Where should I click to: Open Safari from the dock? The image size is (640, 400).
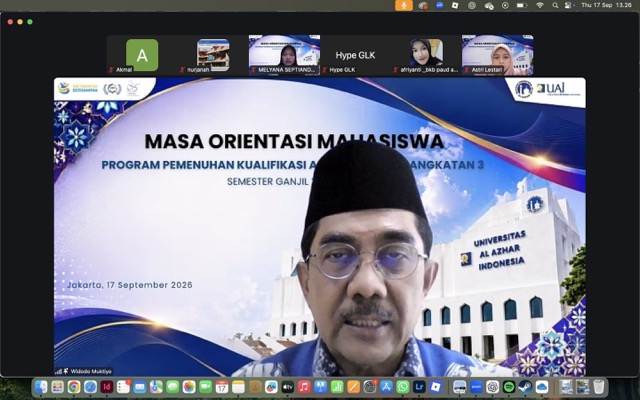pos(90,387)
